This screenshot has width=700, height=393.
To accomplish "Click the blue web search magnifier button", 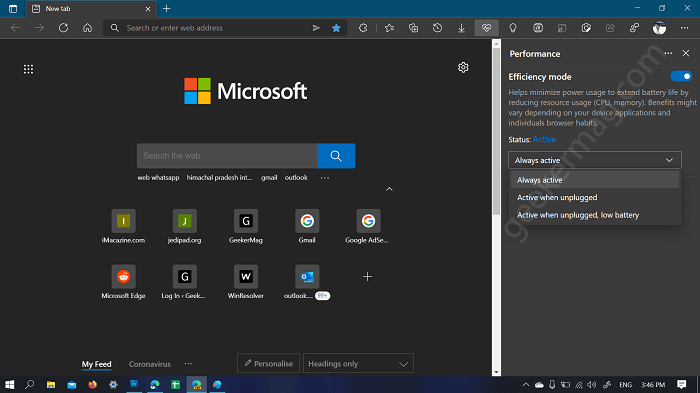I will [x=336, y=156].
